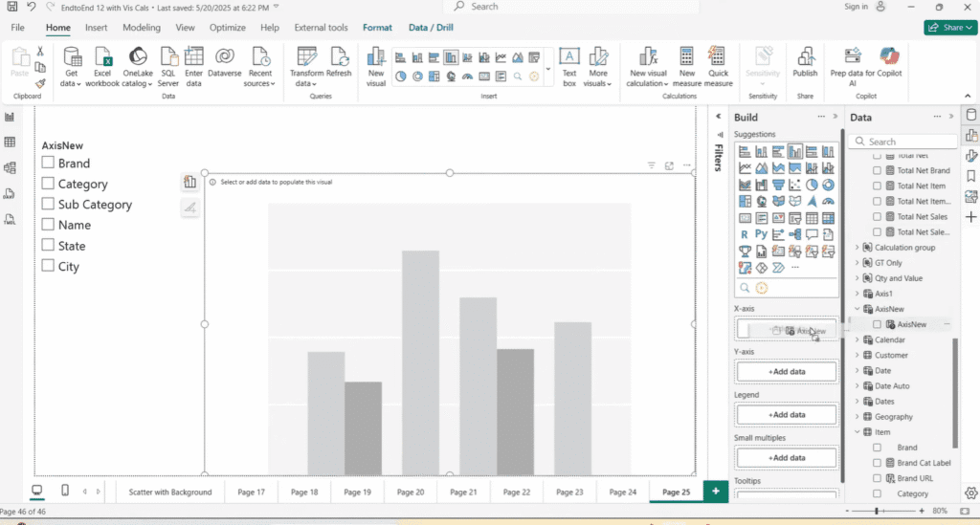Open OneLake catalog
The height and width of the screenshot is (525, 980).
click(x=138, y=67)
